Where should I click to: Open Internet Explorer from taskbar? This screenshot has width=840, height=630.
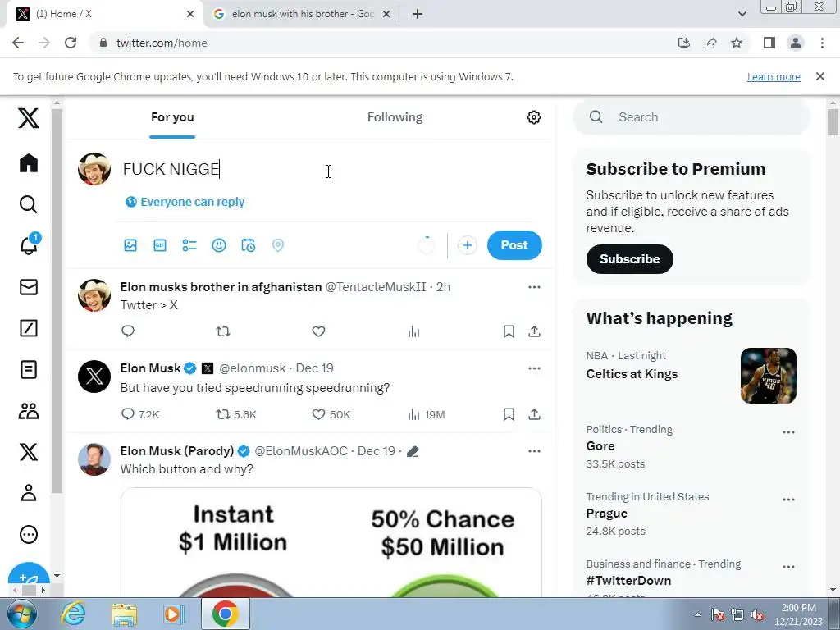(73, 614)
